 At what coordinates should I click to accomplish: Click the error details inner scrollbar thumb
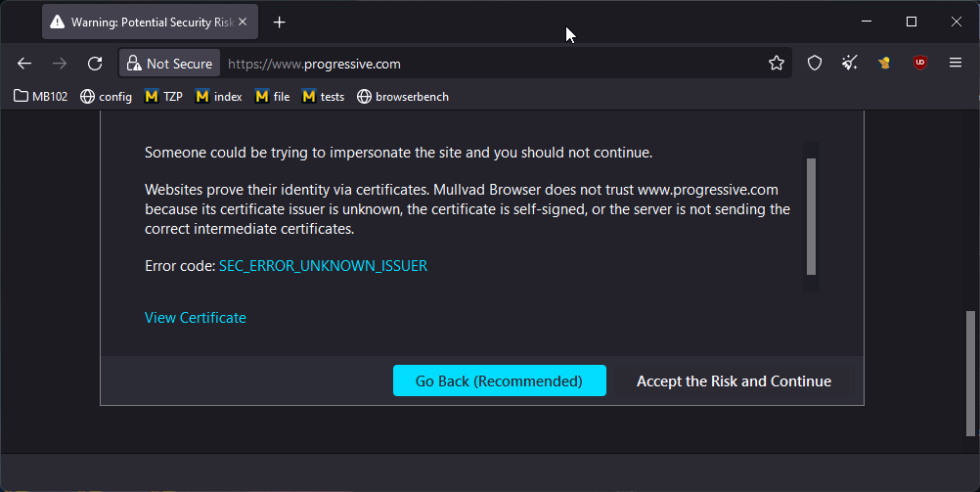click(x=811, y=216)
